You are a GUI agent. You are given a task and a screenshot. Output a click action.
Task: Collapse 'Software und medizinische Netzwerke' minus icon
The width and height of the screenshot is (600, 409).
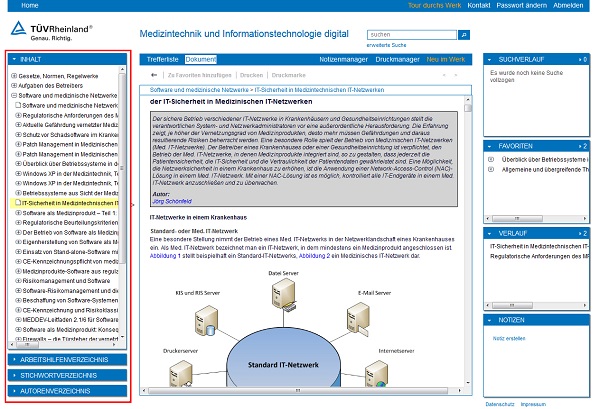14,95
